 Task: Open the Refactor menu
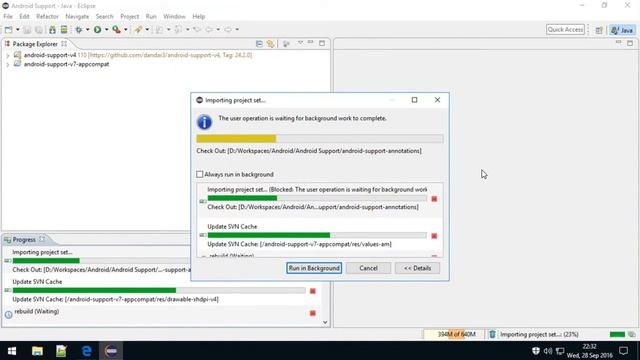tap(47, 16)
